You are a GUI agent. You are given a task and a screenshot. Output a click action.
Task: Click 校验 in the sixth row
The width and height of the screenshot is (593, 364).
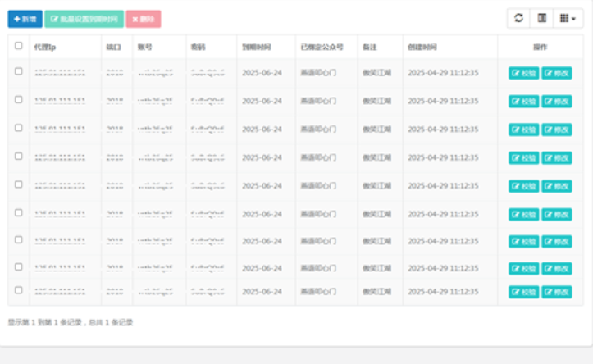pos(524,214)
